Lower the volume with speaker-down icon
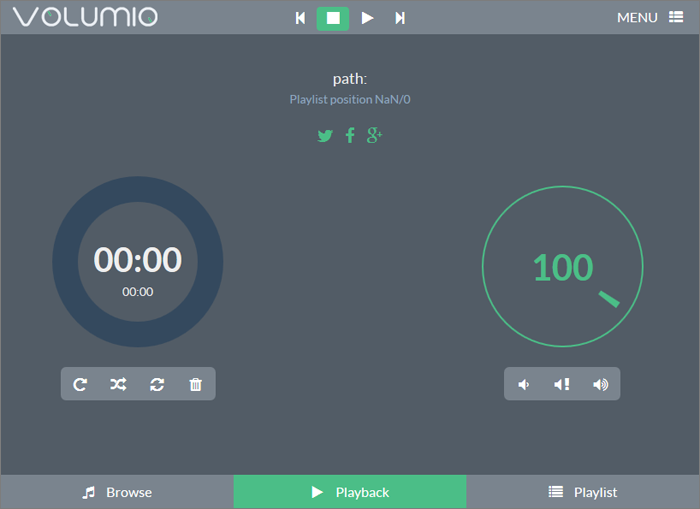The height and width of the screenshot is (509, 700). [x=524, y=384]
